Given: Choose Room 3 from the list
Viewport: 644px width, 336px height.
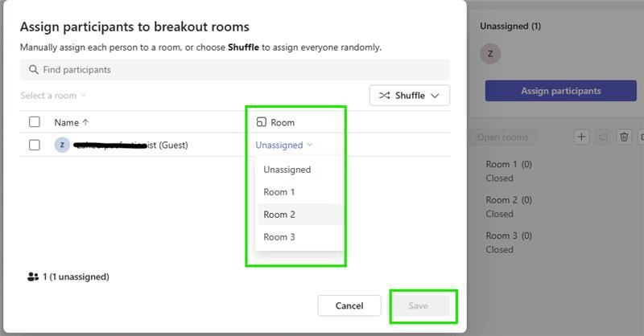Looking at the screenshot, I should point(279,237).
